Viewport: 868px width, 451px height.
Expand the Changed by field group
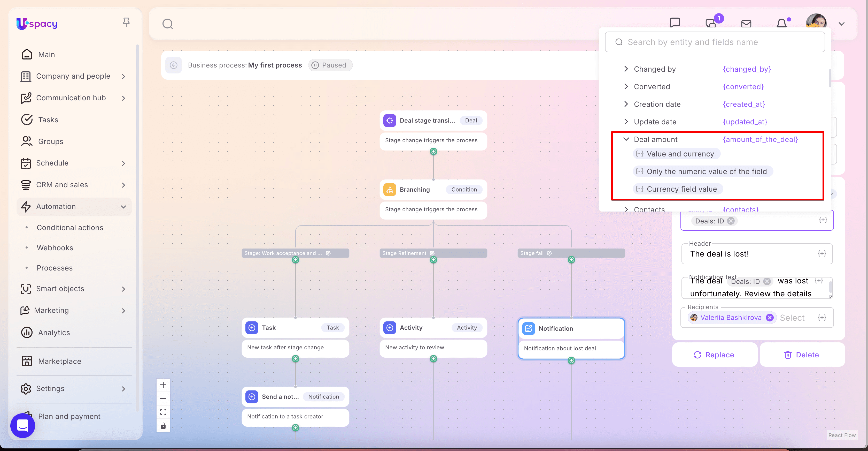pyautogui.click(x=626, y=69)
